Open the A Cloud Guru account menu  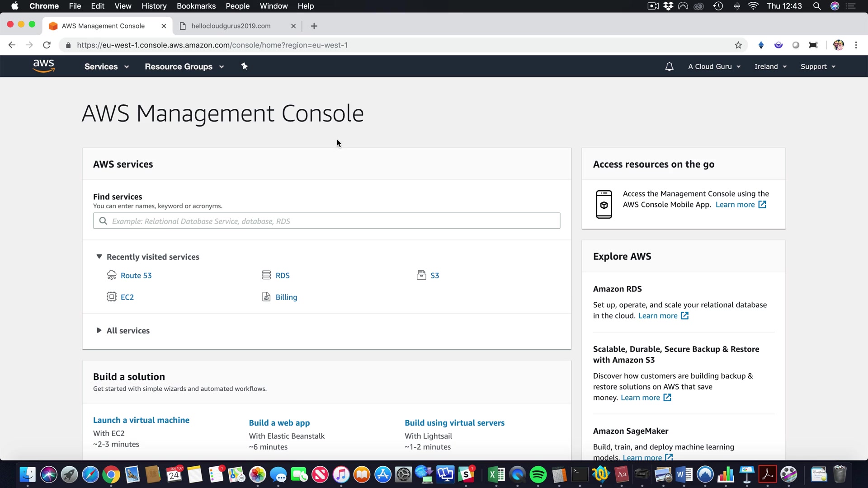pyautogui.click(x=714, y=66)
